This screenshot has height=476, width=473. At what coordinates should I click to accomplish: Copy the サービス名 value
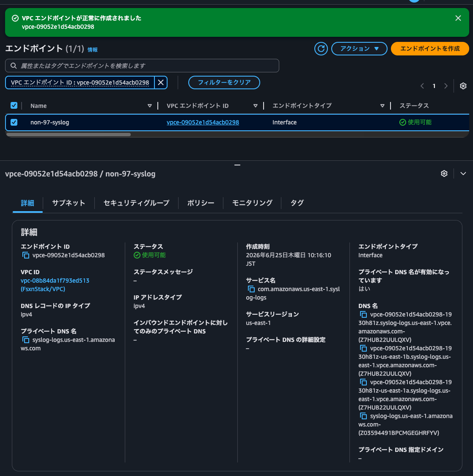(251, 289)
